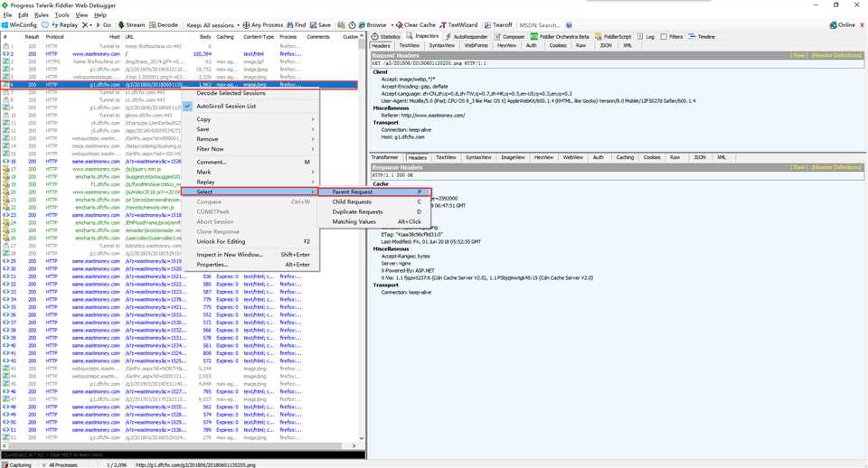Expand the Replay submenu in context menu
The image size is (868, 468).
pos(250,182)
